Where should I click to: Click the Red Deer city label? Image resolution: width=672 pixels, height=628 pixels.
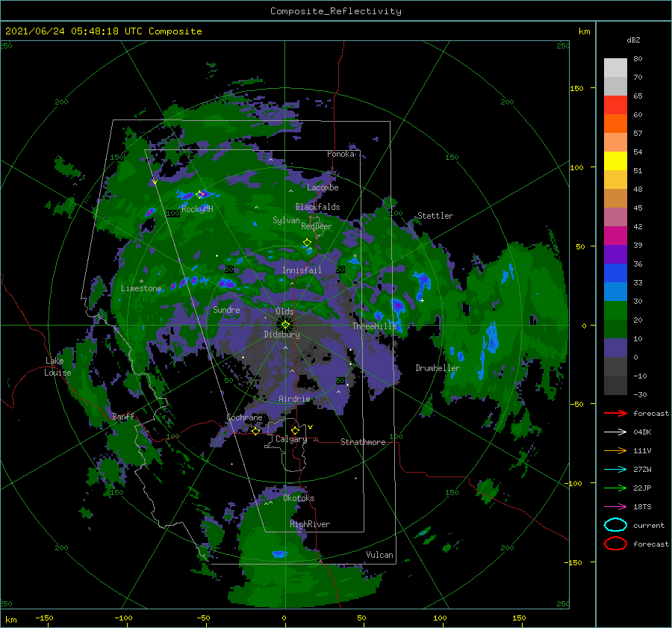(317, 226)
